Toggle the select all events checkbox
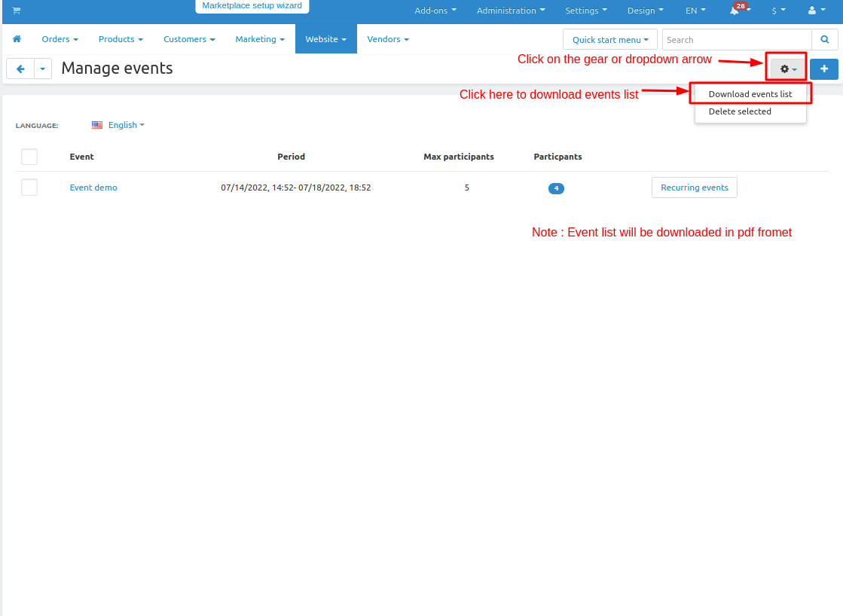Image resolution: width=843 pixels, height=616 pixels. [29, 157]
